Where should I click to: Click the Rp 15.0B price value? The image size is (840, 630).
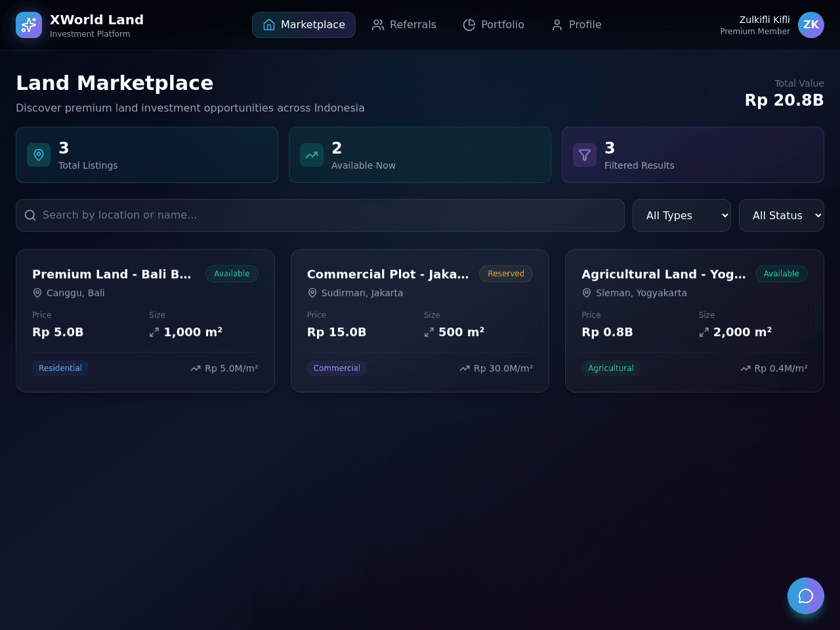pos(337,332)
